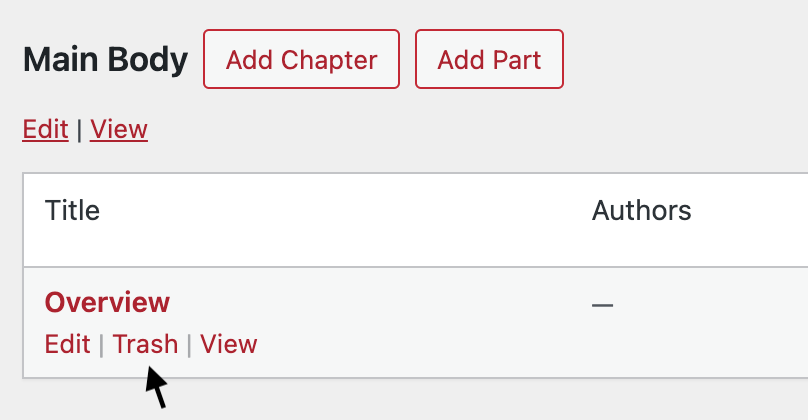
Task: Click separator between Overview's Trash and View
Action: [x=189, y=345]
